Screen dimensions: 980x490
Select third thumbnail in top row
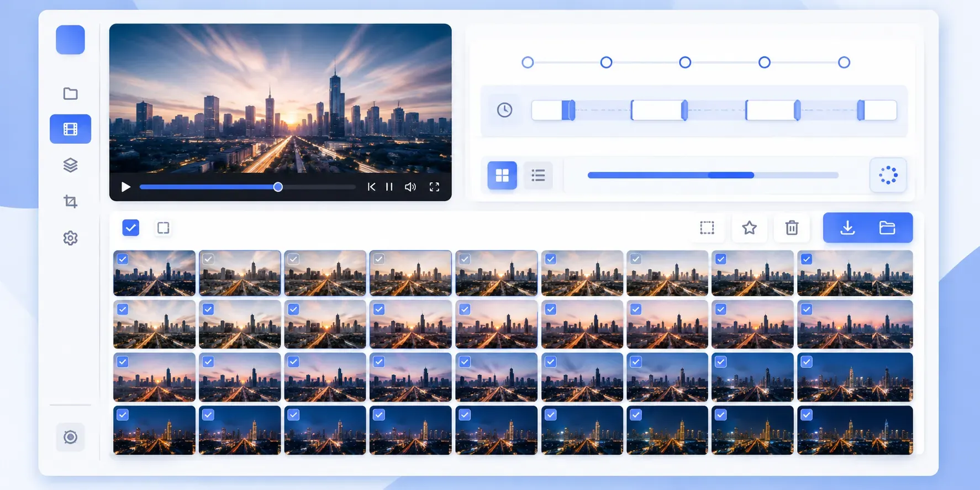tap(325, 273)
